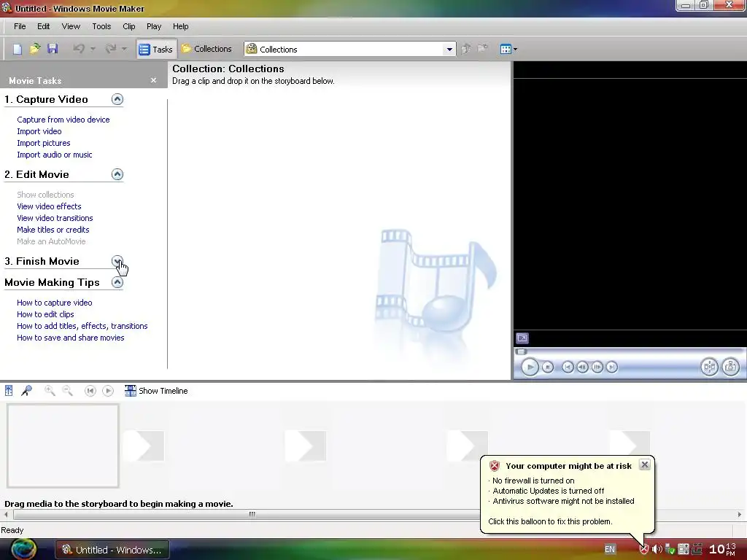Open View video transitions link
This screenshot has height=560, width=747.
[55, 218]
